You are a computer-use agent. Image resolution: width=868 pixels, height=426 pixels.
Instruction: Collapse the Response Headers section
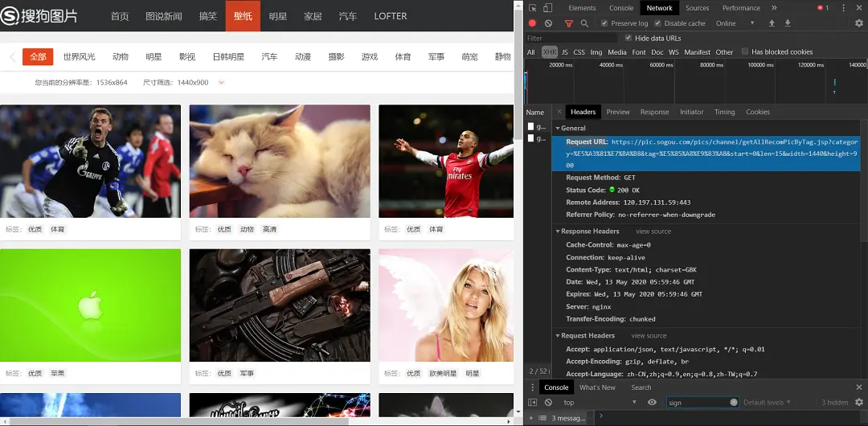[591, 231]
